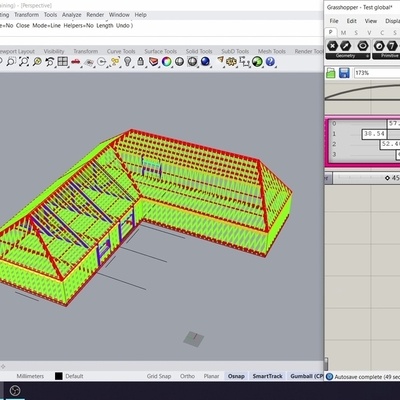Click the blue question mark Help icon
The width and height of the screenshot is (400, 400).
coord(270,62)
